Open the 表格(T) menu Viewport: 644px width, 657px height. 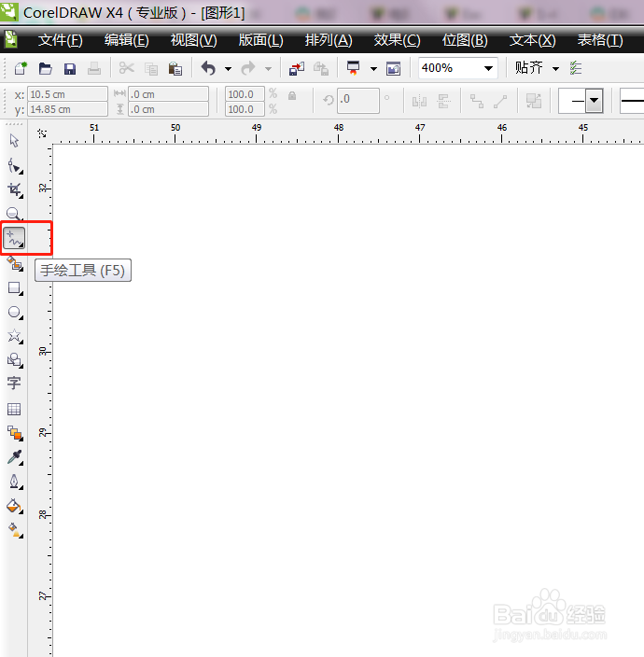(x=600, y=40)
